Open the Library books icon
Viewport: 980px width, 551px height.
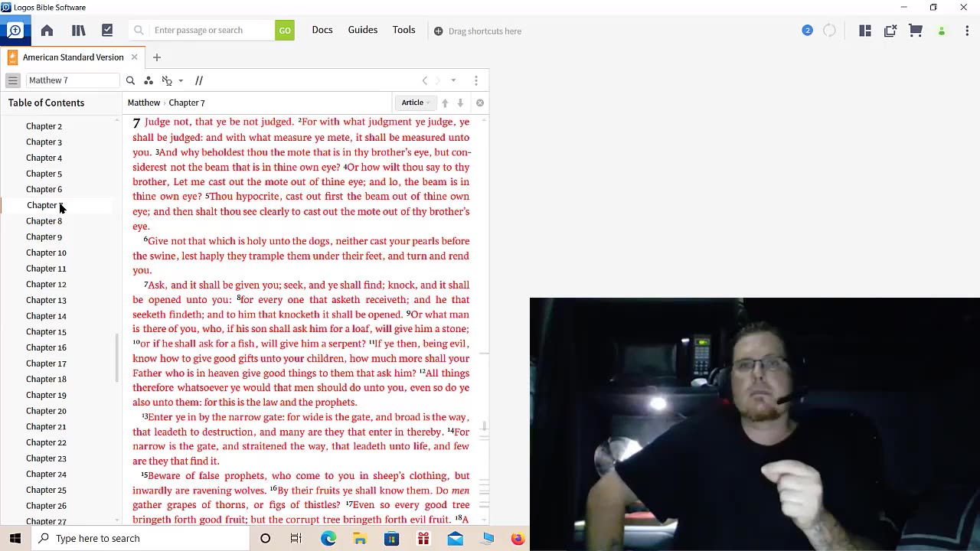click(x=78, y=31)
